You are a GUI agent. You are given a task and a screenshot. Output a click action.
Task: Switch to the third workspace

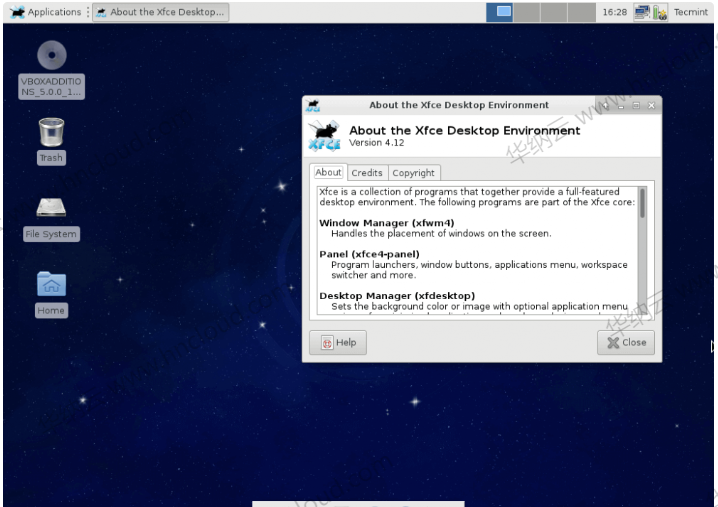point(554,12)
